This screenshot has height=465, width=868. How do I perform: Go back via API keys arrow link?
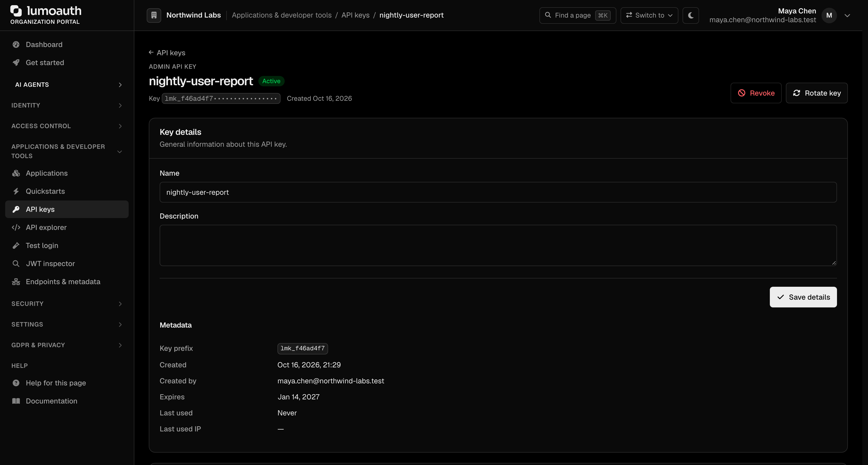click(167, 52)
